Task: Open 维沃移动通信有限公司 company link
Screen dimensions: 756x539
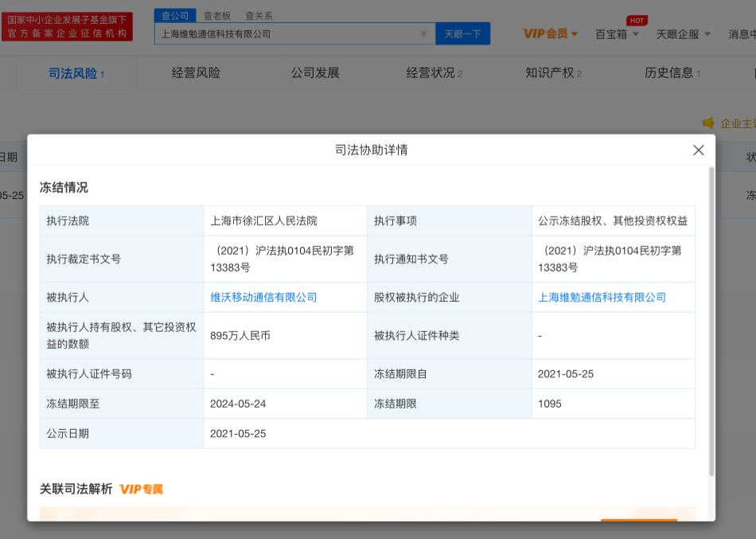Action: pyautogui.click(x=263, y=297)
